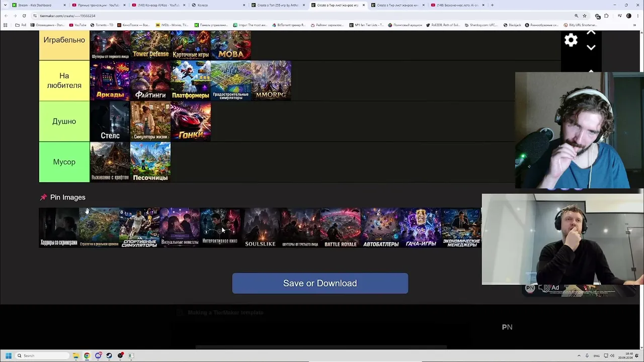Select the Шутеры от третьего лица image

(x=300, y=228)
